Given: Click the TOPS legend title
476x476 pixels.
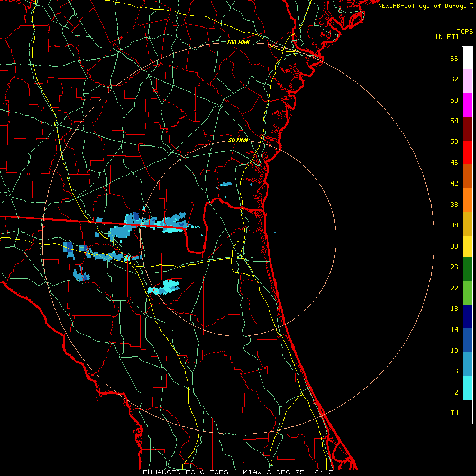Looking at the screenshot, I should tap(465, 32).
